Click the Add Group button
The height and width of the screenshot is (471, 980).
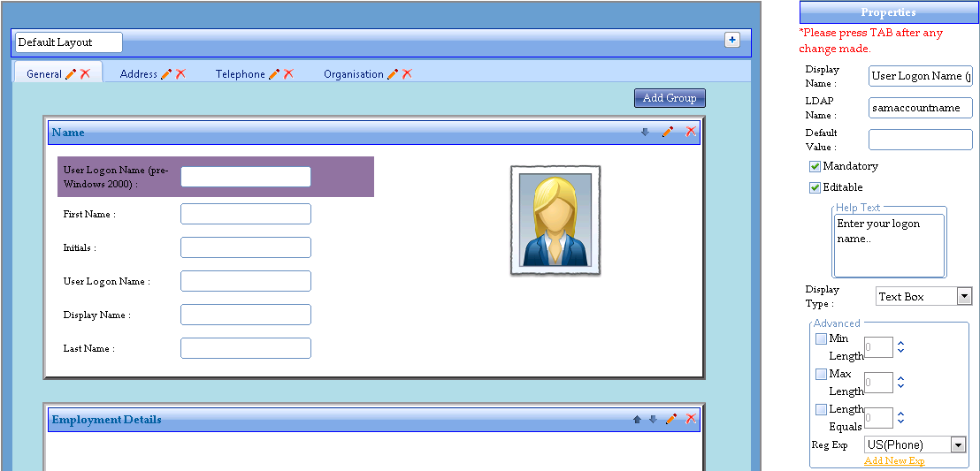click(x=670, y=98)
